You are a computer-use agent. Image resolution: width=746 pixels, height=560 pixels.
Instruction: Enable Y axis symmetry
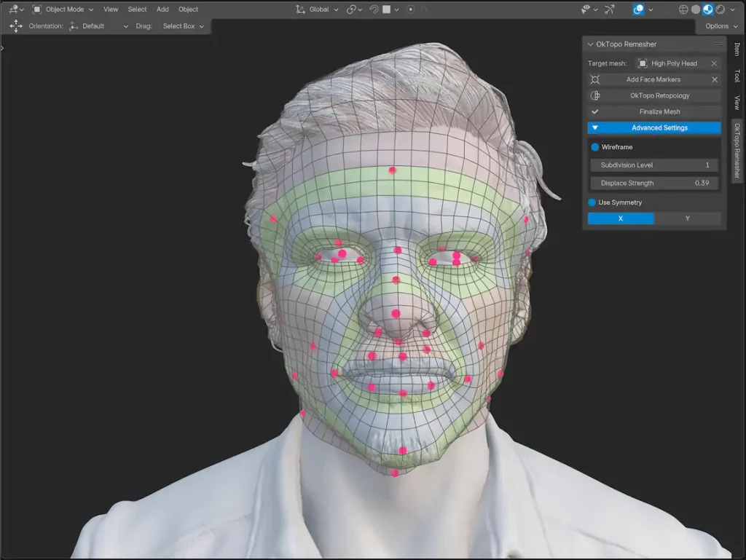click(x=687, y=218)
